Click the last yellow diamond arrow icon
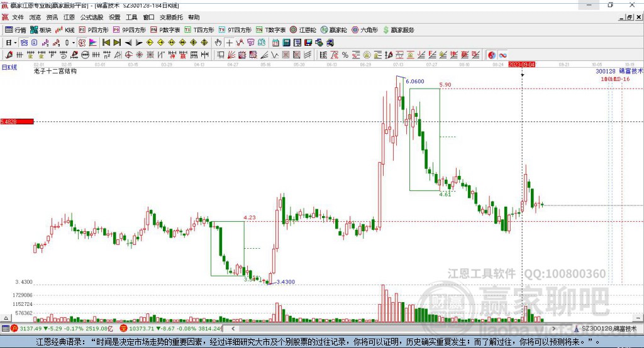 [204, 43]
